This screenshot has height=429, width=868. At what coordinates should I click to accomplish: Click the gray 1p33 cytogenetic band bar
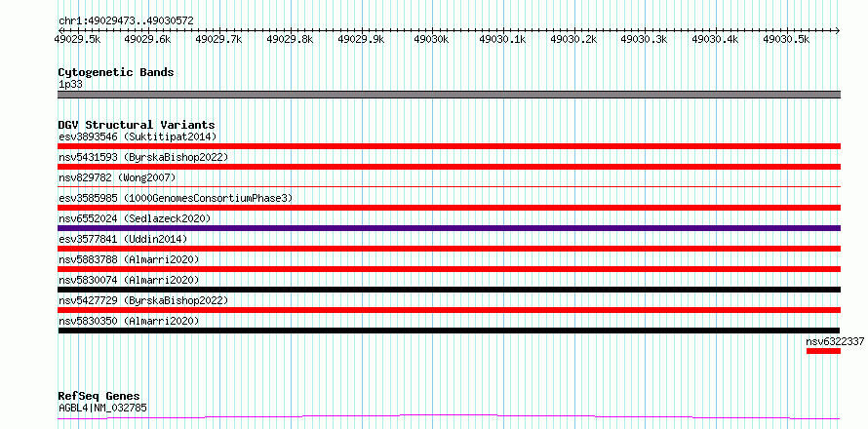click(449, 95)
